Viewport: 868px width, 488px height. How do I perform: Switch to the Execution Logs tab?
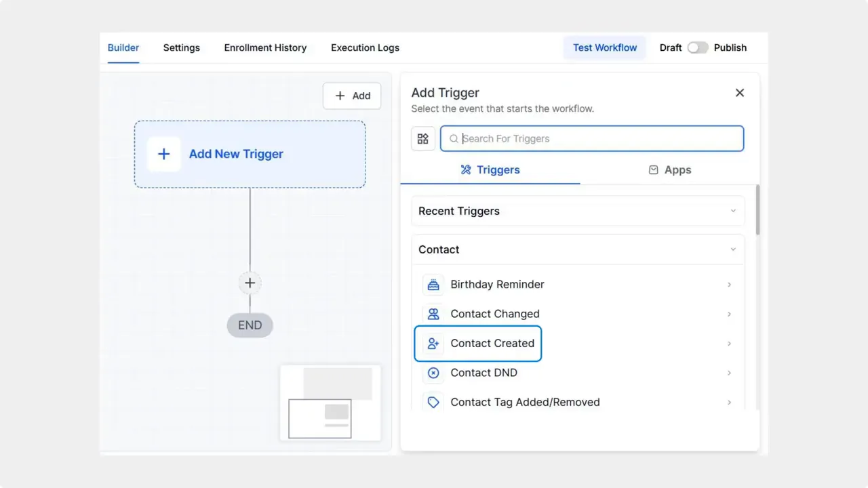365,47
